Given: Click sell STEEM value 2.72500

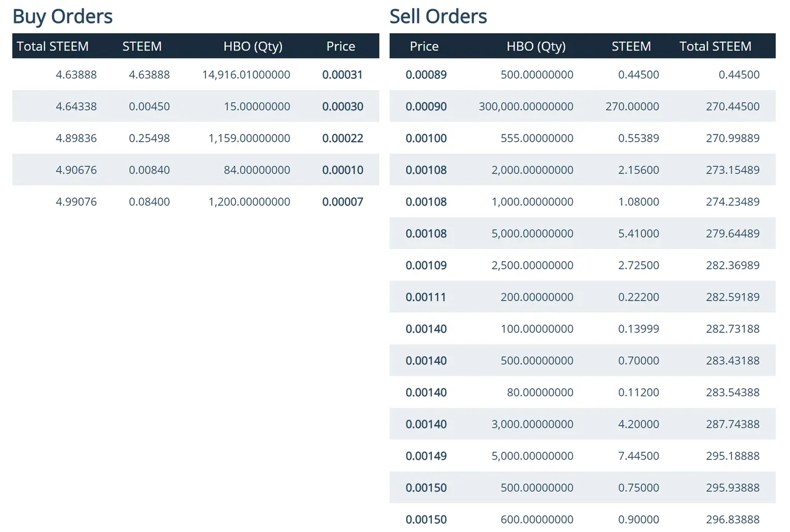Looking at the screenshot, I should [639, 265].
